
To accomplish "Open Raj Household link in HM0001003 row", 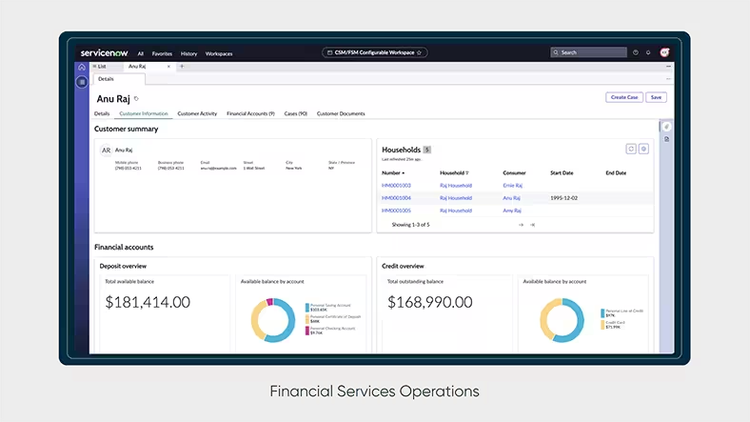I will point(456,186).
